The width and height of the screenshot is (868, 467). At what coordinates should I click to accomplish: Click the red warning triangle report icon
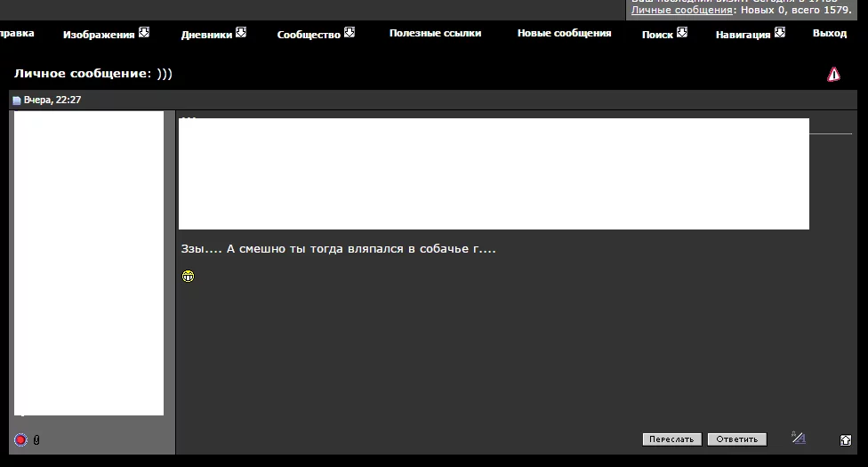pos(833,74)
